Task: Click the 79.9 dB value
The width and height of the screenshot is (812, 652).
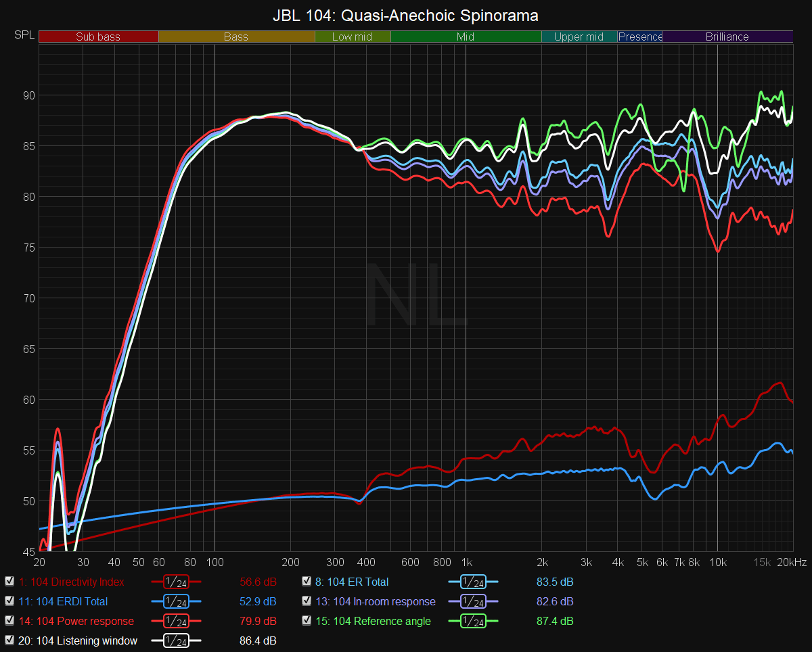Action: click(258, 621)
